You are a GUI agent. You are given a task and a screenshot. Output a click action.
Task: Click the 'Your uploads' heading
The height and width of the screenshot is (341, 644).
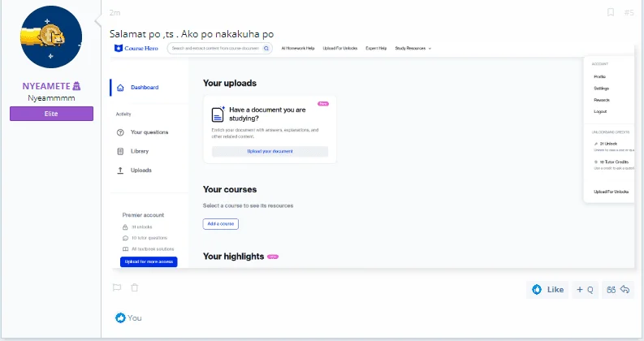[x=230, y=83]
